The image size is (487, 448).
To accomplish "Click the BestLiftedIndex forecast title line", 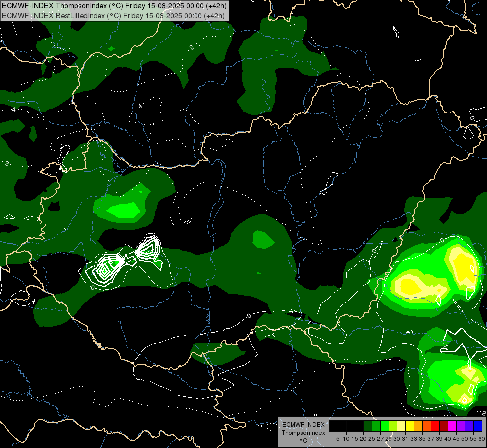I will coord(113,16).
